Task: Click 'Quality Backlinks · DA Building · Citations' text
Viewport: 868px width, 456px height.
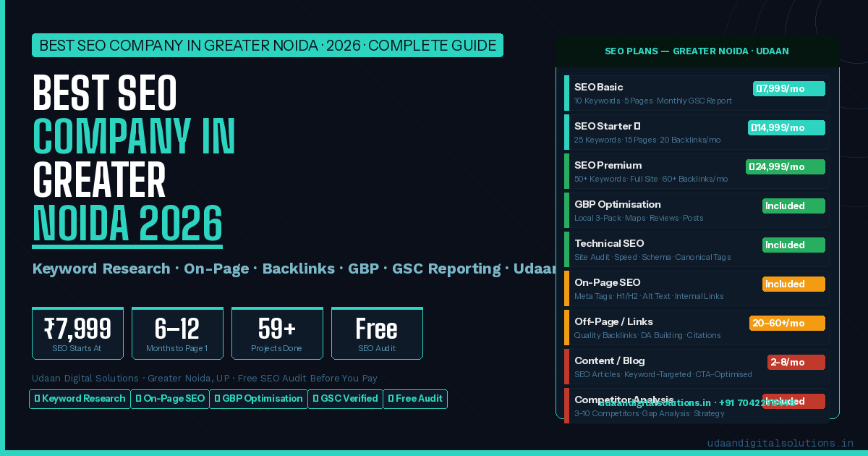Action: coord(647,335)
